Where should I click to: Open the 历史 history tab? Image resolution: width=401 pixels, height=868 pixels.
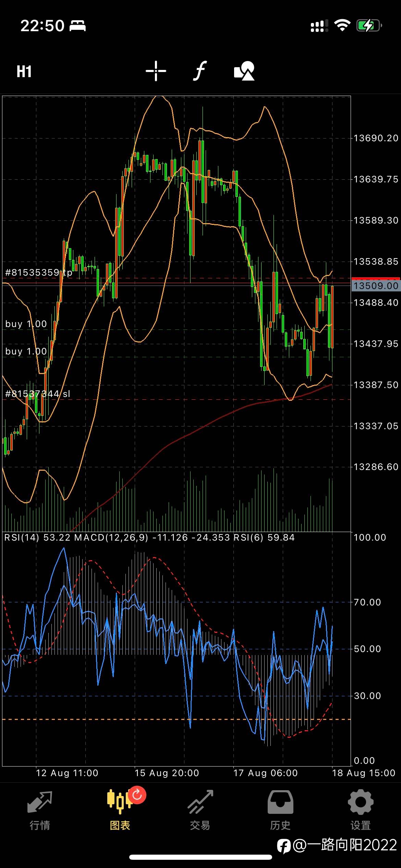280,810
